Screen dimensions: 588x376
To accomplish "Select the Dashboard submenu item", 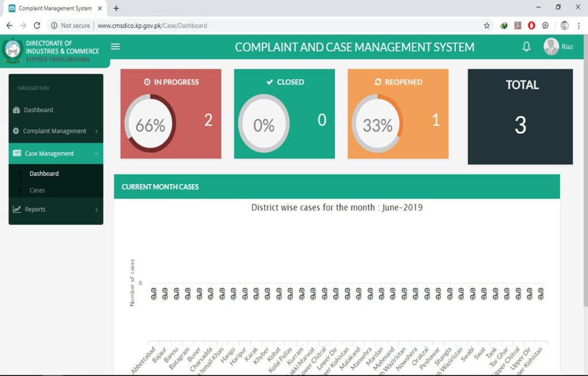I will click(44, 173).
